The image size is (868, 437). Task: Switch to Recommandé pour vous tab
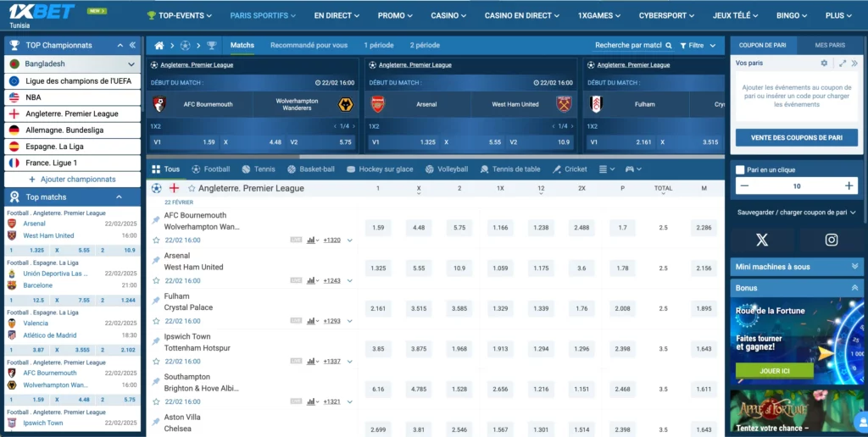click(x=309, y=46)
